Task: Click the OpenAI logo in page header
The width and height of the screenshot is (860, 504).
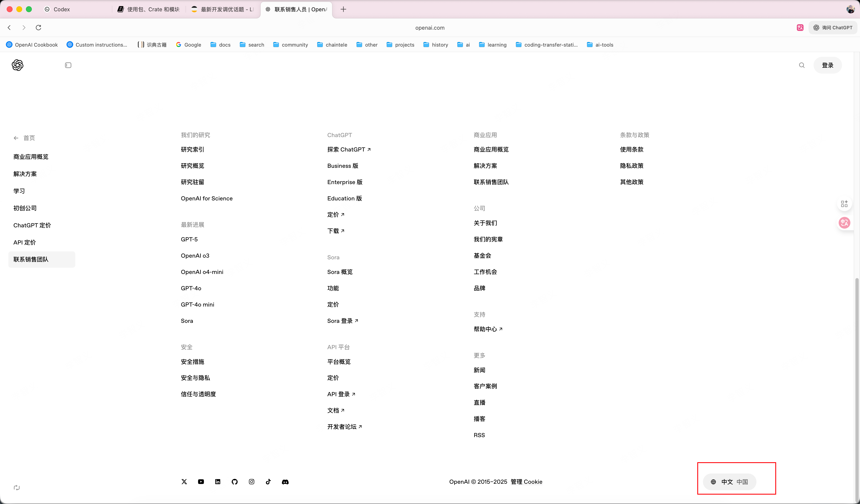Action: [17, 65]
